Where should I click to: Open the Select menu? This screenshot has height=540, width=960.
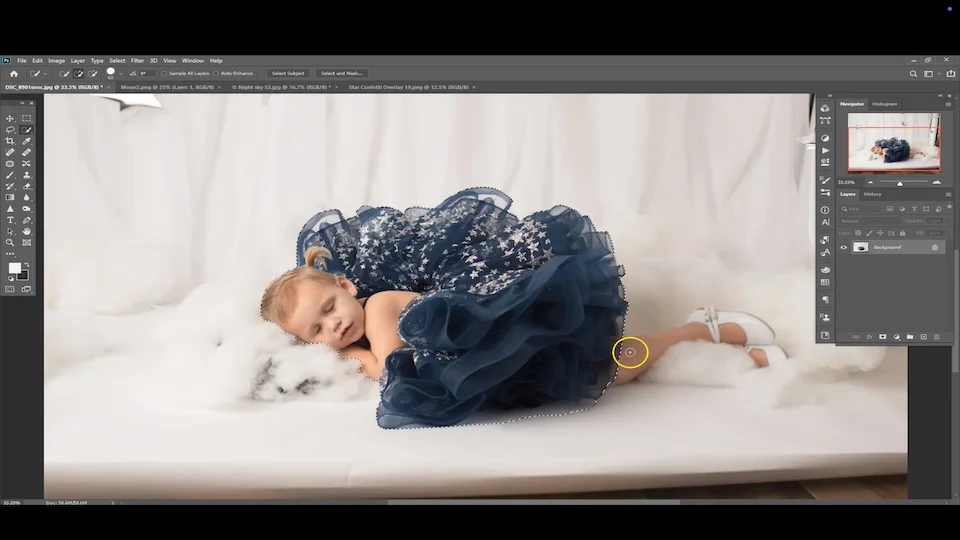117,61
